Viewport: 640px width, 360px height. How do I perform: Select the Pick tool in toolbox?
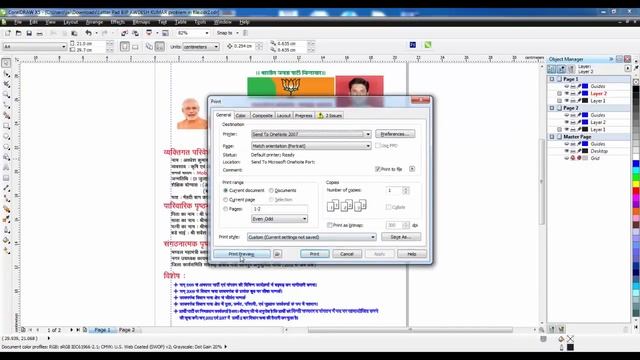[x=6, y=63]
